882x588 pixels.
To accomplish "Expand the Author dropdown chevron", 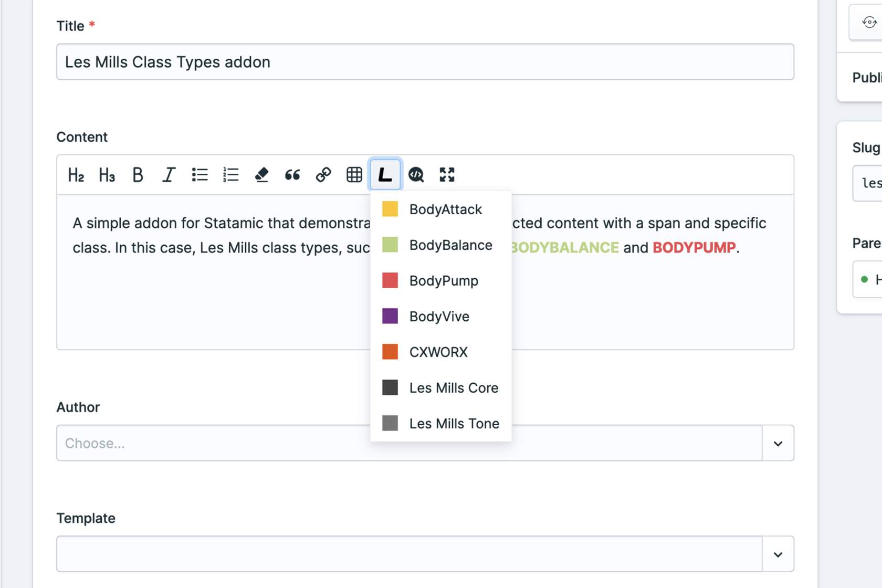I will [778, 444].
